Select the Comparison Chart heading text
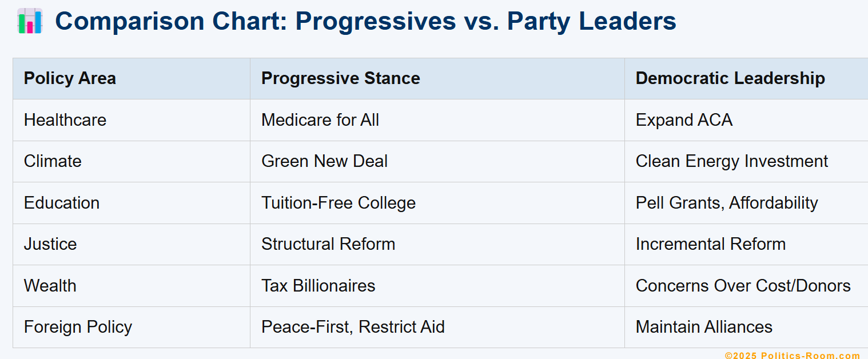This screenshot has height=359, width=868. coord(365,21)
